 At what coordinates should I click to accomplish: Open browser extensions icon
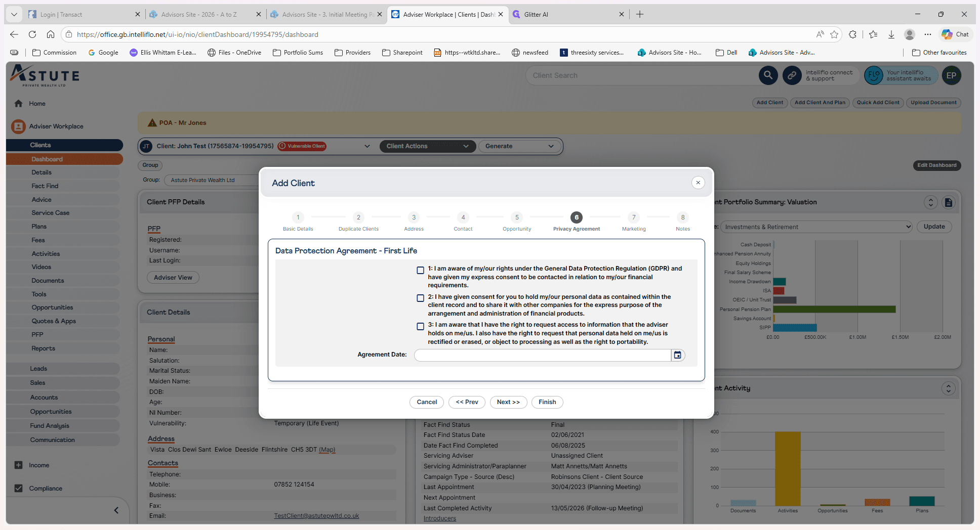pos(853,34)
